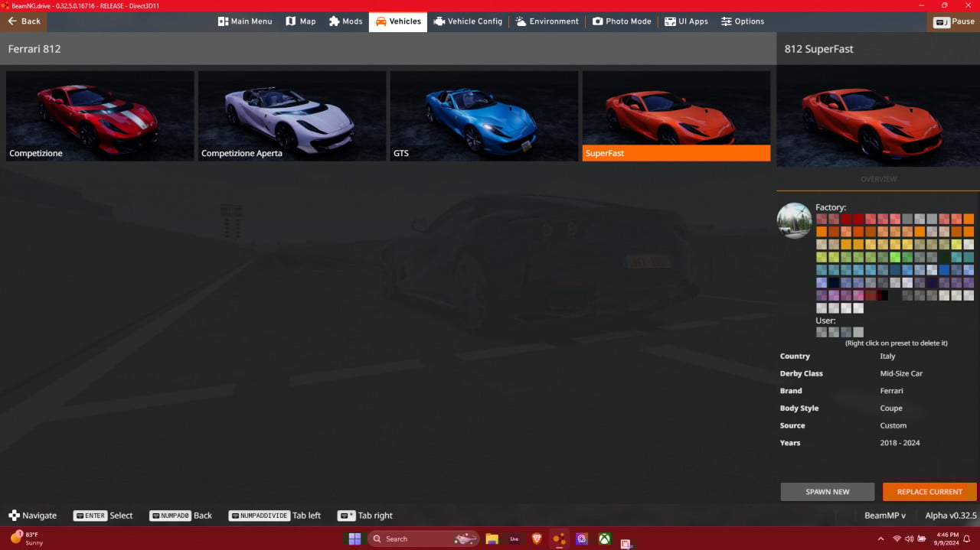The height and width of the screenshot is (550, 980).
Task: Open the purple app icon beside Xbox
Action: click(582, 539)
